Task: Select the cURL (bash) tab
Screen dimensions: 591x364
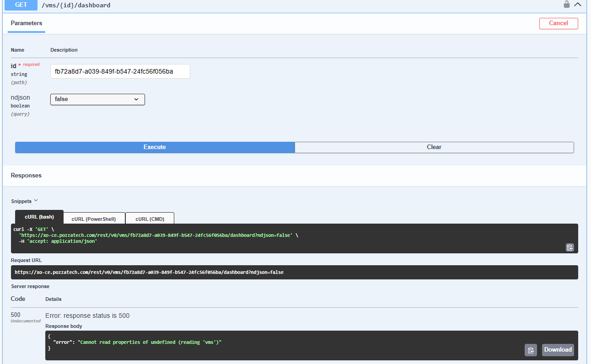Action: (39, 217)
